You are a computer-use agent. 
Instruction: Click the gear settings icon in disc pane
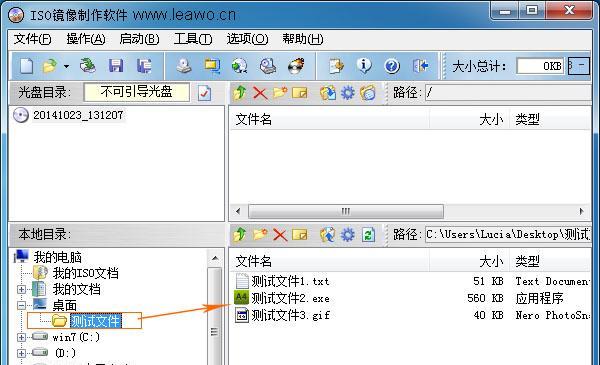pyautogui.click(x=347, y=93)
